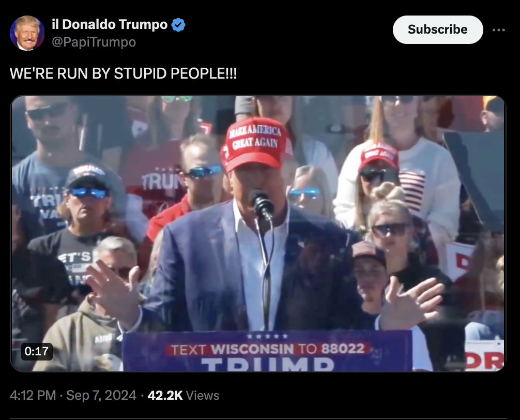This screenshot has width=520, height=420.
Task: Click the large TRUMP text below the podium sign
Action: point(267,364)
